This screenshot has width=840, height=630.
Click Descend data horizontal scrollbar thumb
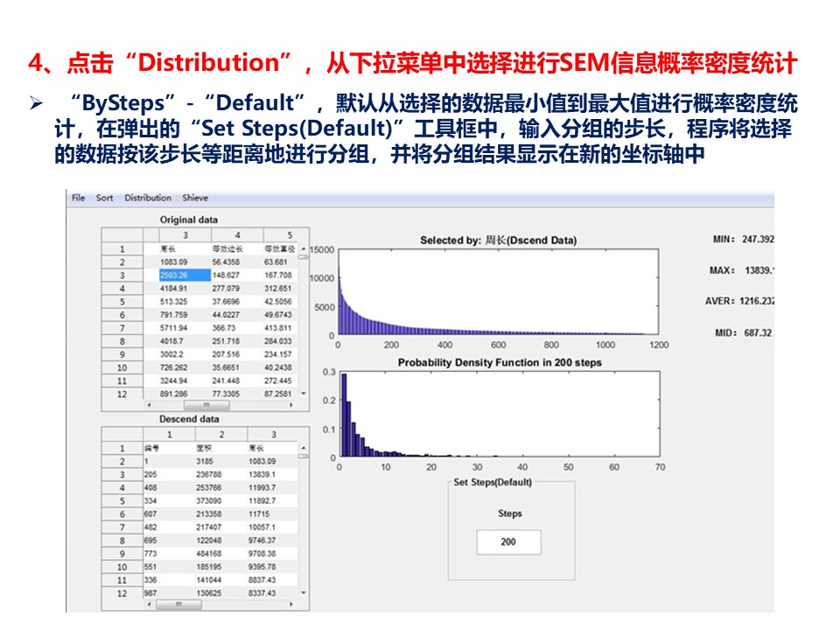tap(178, 605)
